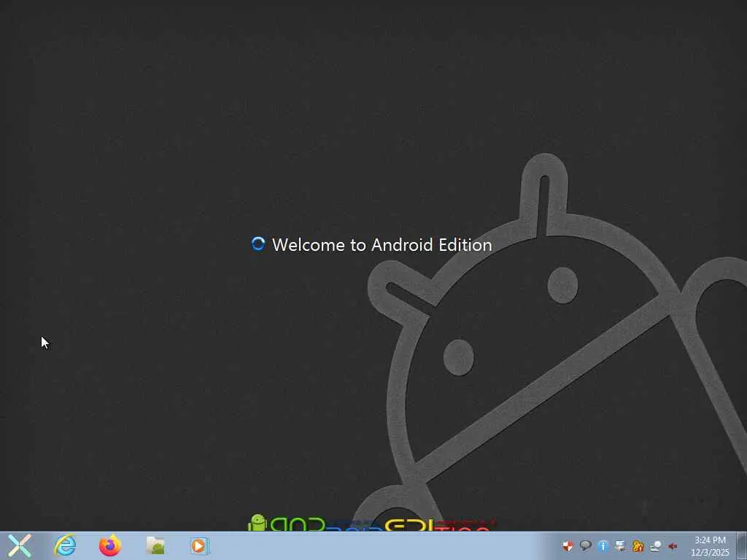Open Firefox from the taskbar

(110, 545)
